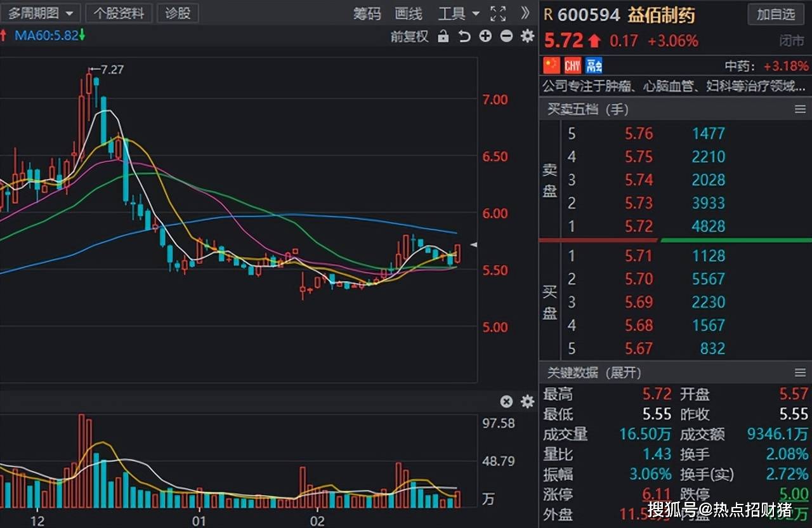Open chart settings gear icon
Image resolution: width=812 pixels, height=528 pixels.
(x=527, y=36)
